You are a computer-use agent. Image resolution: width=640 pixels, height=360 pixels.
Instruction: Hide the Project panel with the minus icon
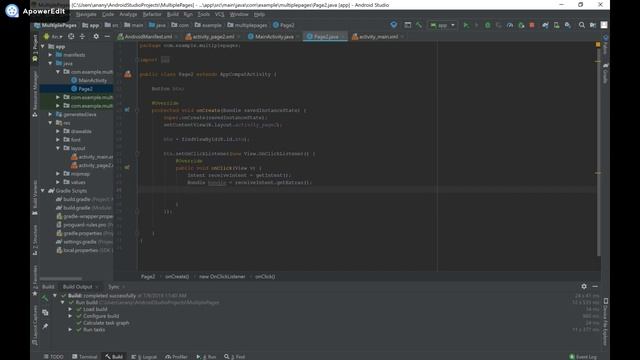107,36
